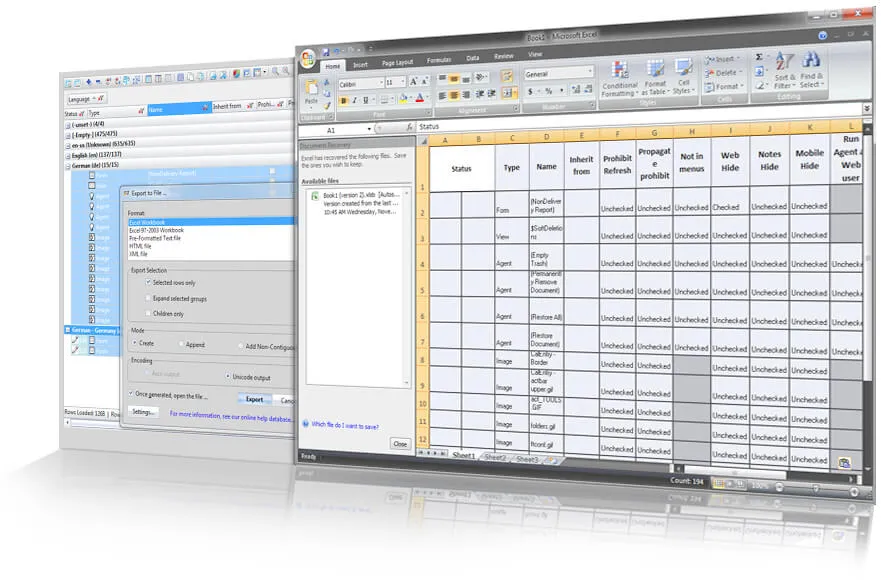Click the red Font Color swatch

pos(420,98)
